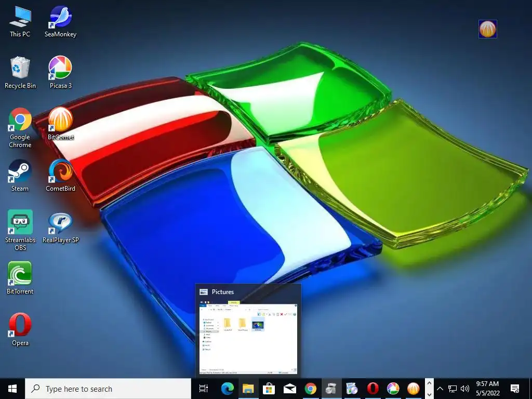Click the Pictures window preview thumbnail
This screenshot has width=532, height=399.
(x=248, y=337)
